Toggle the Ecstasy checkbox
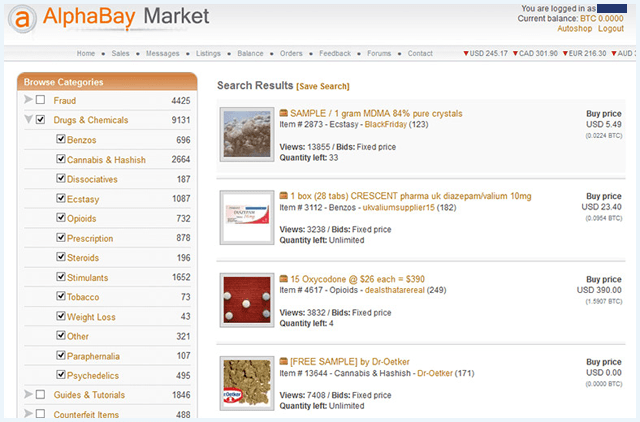 click(x=61, y=198)
